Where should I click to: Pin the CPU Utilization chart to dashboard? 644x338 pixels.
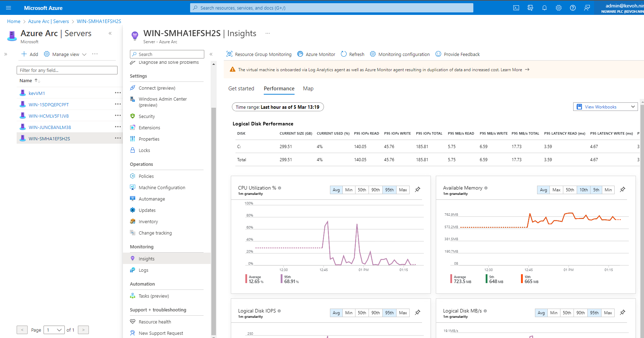pyautogui.click(x=418, y=190)
